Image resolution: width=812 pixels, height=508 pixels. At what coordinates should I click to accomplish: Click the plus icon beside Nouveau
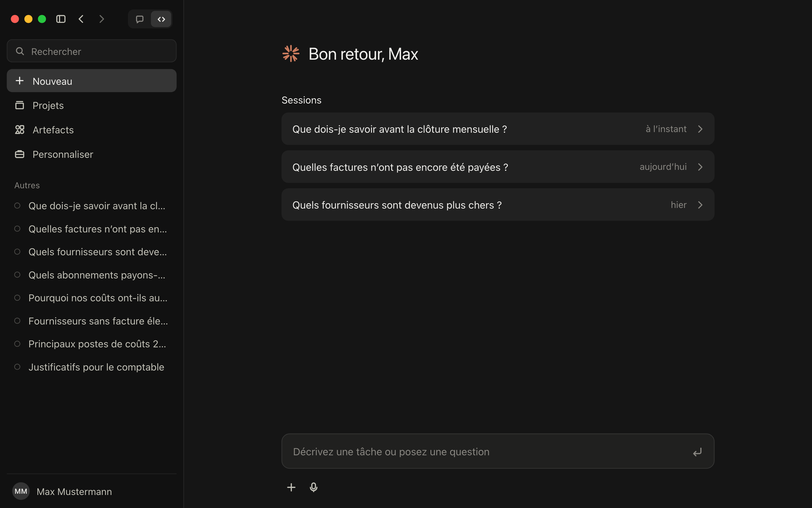pos(20,81)
